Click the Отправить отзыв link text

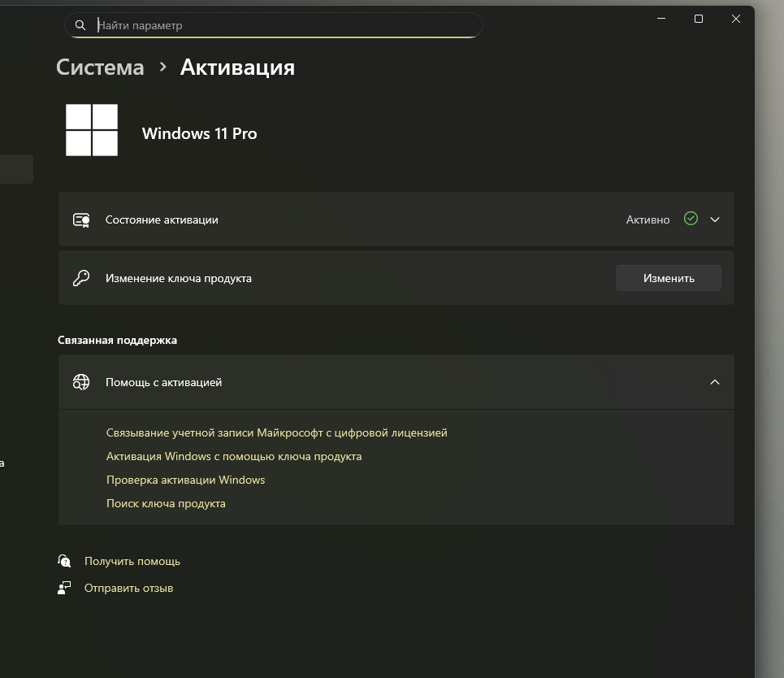tap(128, 588)
